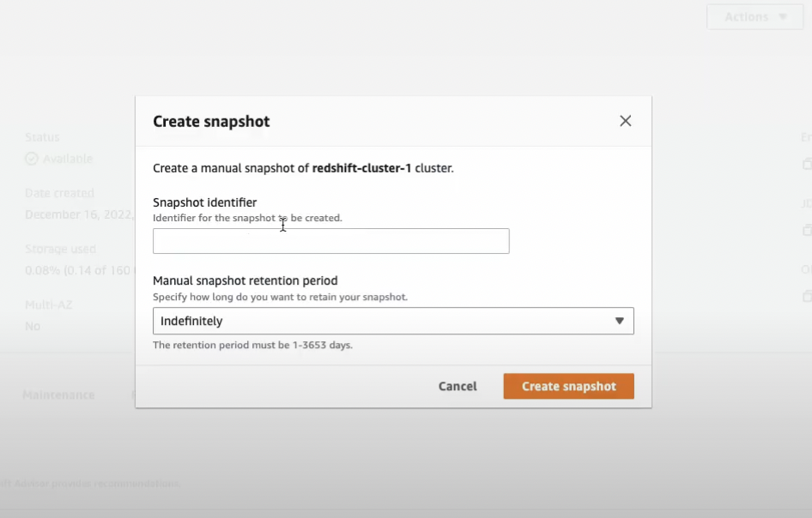Click the Snapshot identifier label
This screenshot has height=518, width=812.
tap(204, 202)
